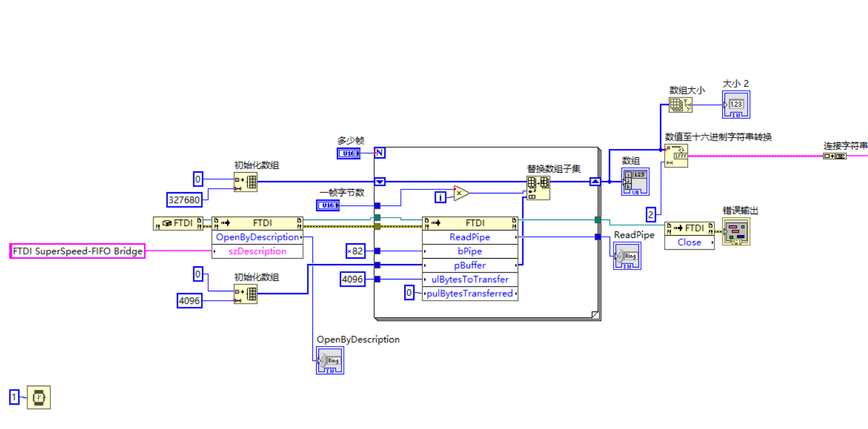Click the 0 constant above 327680
Screen dimensions: 868x429
(x=198, y=179)
